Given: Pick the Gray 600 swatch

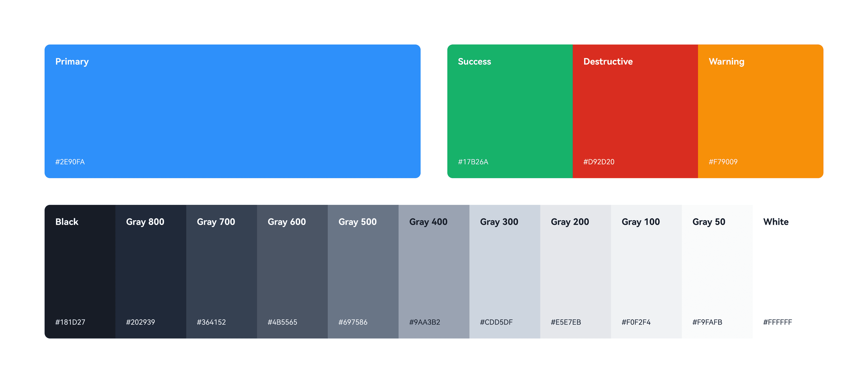Looking at the screenshot, I should (x=292, y=272).
